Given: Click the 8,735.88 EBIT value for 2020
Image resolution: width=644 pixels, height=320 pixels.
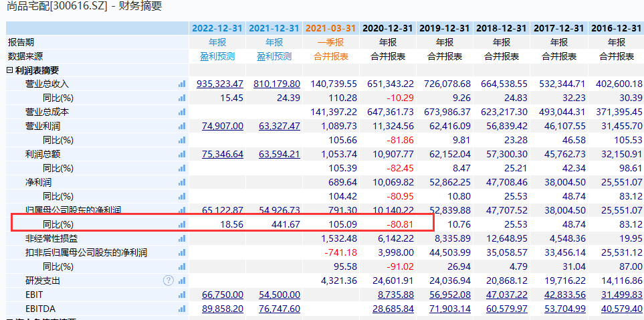Looking at the screenshot, I should (x=393, y=295).
